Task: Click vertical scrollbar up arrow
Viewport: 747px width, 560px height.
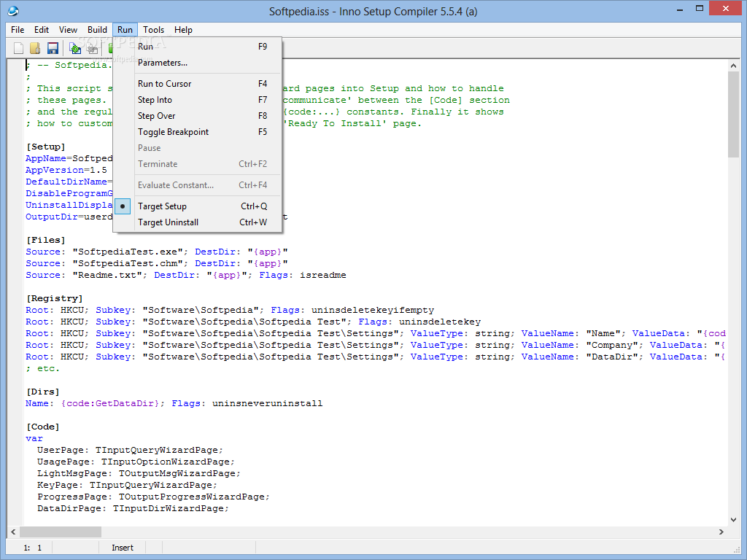Action: (733, 66)
